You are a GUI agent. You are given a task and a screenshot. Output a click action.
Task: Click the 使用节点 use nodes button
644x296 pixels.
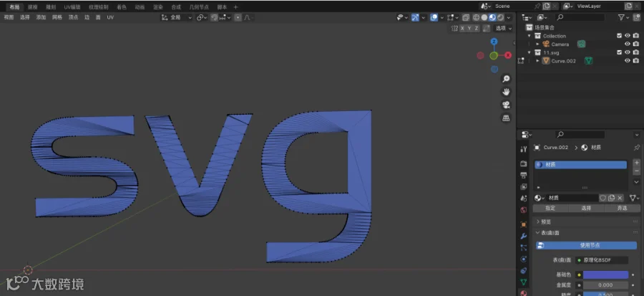[587, 245]
